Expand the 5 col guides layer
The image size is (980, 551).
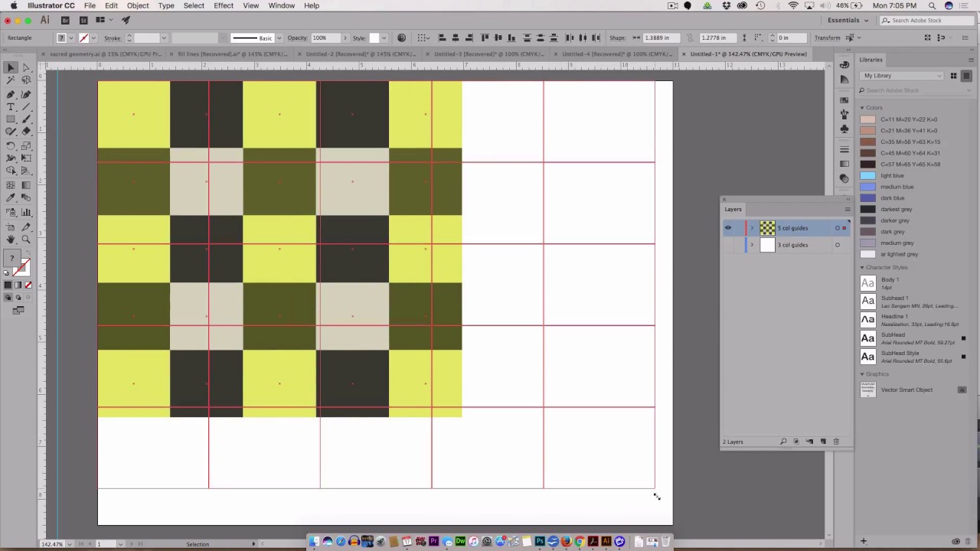[x=752, y=228]
